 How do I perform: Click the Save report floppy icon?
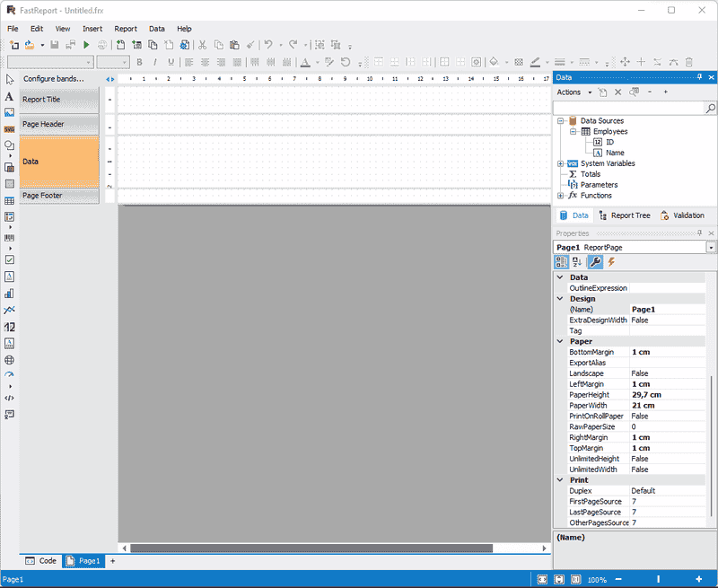click(55, 45)
